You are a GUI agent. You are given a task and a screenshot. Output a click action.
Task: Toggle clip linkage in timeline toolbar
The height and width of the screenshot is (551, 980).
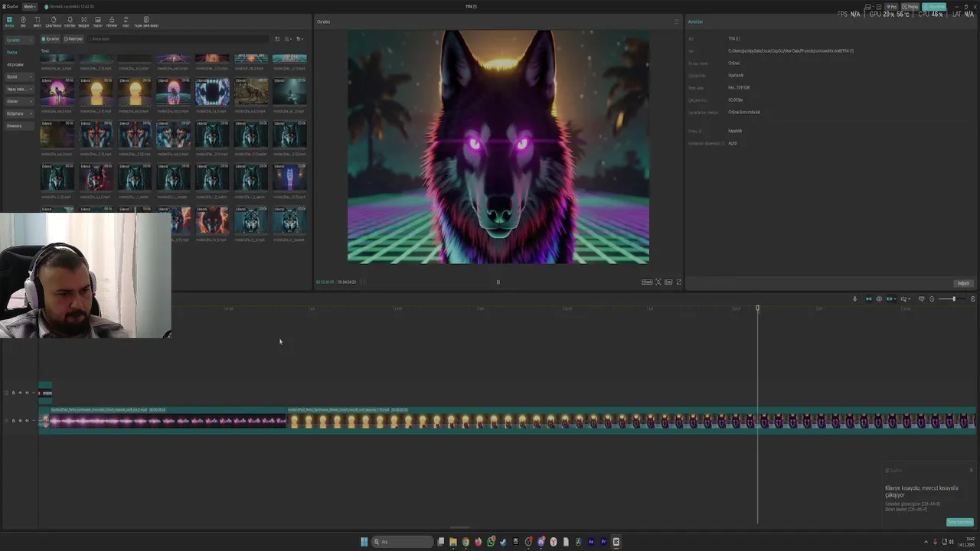(890, 298)
